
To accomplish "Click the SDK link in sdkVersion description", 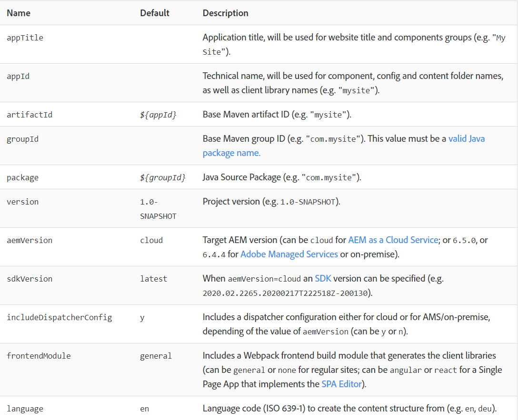I will (x=323, y=279).
